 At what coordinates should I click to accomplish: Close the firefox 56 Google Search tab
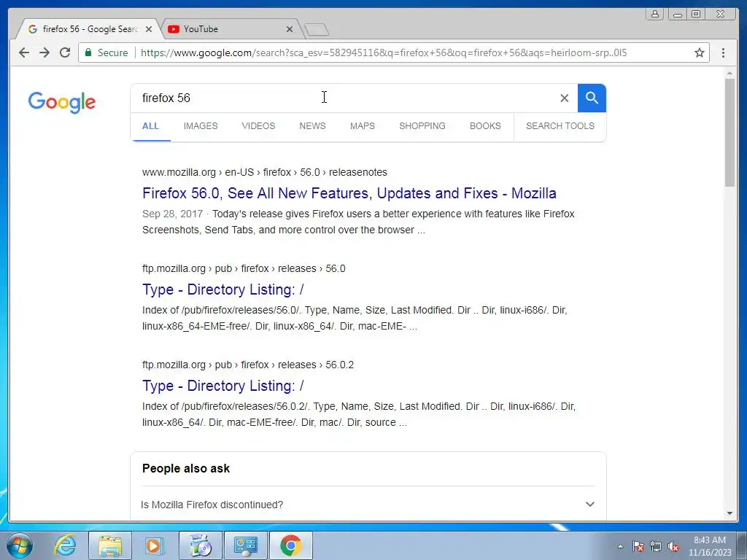[149, 29]
